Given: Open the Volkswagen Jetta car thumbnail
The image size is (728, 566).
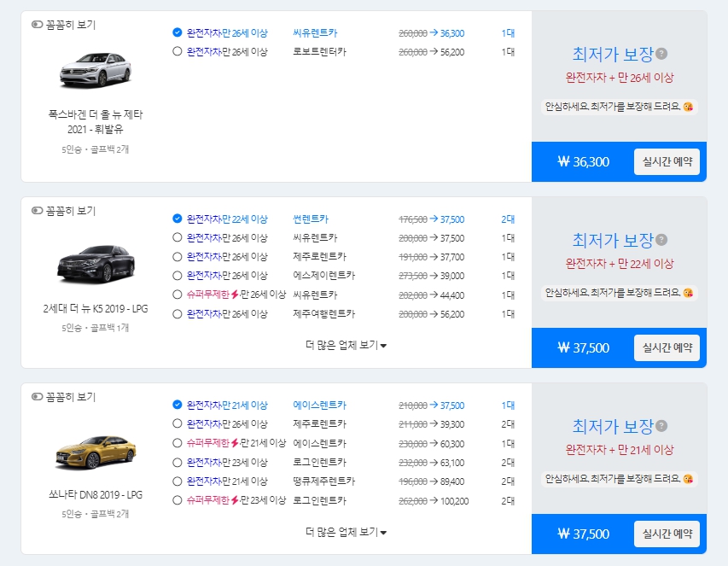Looking at the screenshot, I should (96, 70).
